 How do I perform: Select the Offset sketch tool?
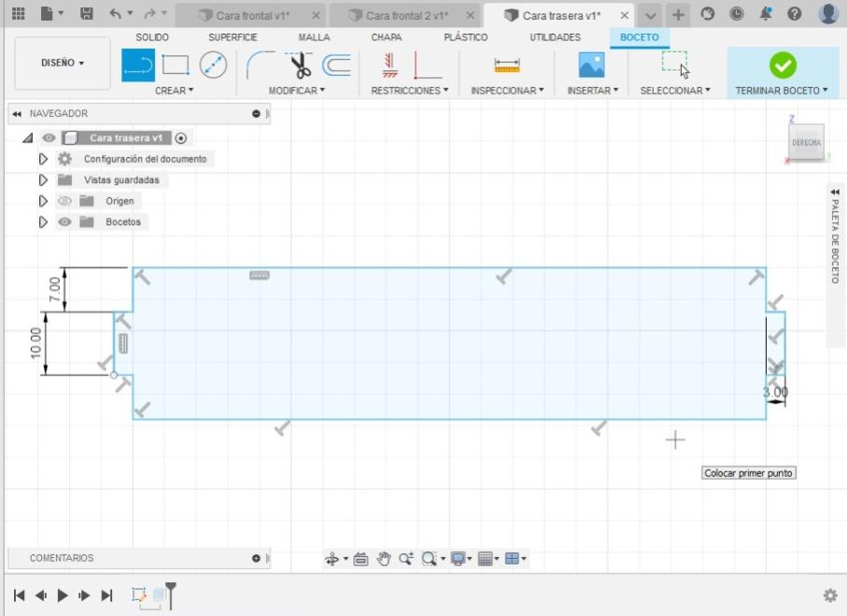tap(336, 65)
